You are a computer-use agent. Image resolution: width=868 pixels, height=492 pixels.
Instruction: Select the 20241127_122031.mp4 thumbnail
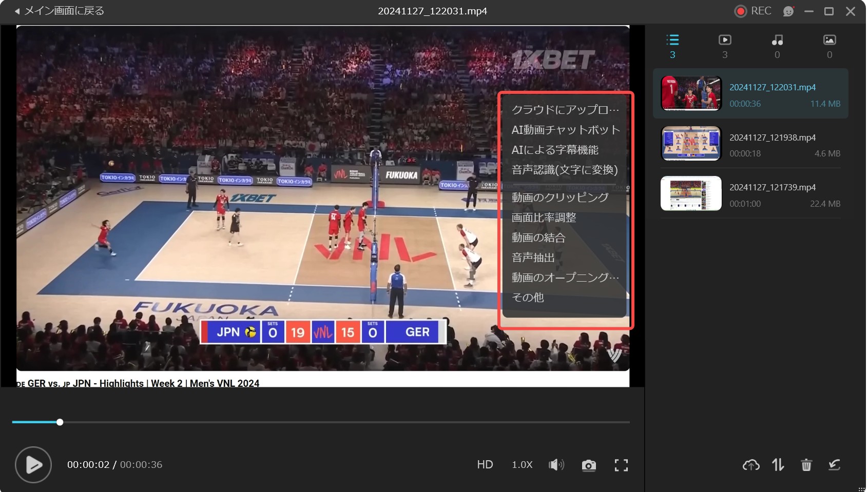[691, 93]
